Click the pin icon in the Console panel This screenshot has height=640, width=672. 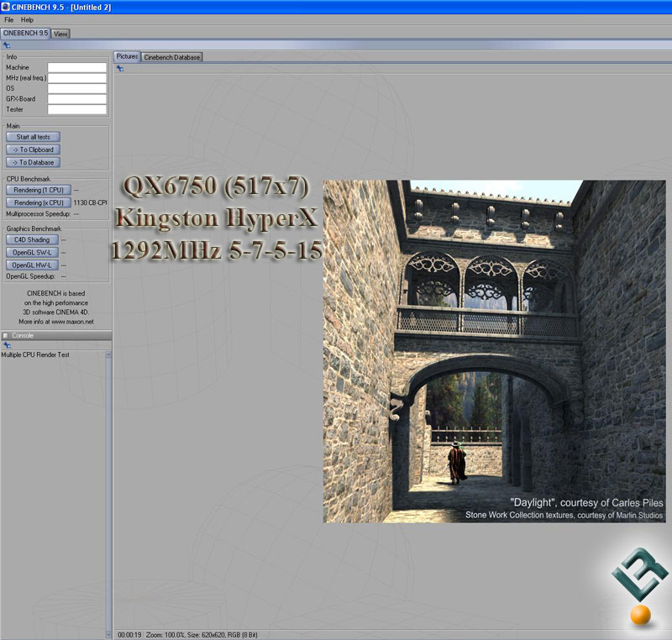(7, 345)
